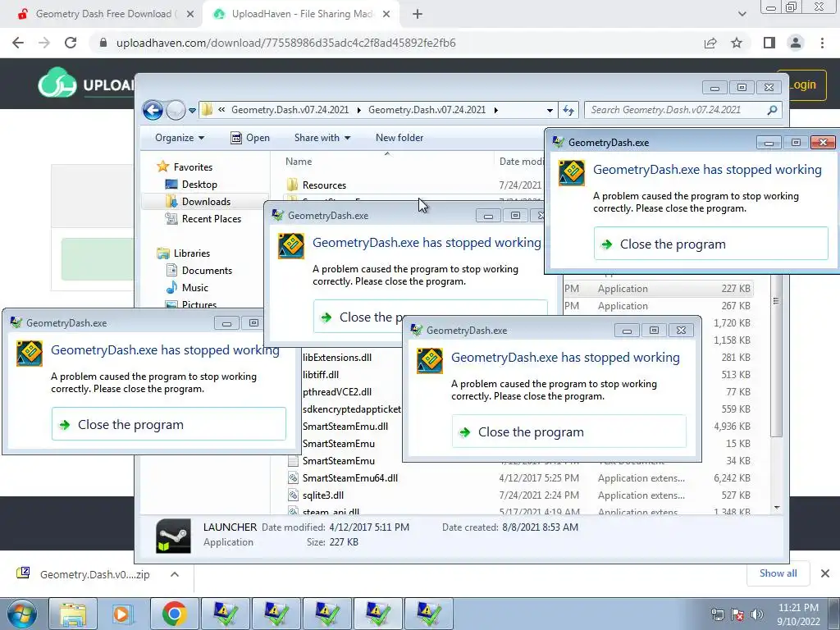Open a new Chrome tab
840x630 pixels.
pyautogui.click(x=418, y=15)
